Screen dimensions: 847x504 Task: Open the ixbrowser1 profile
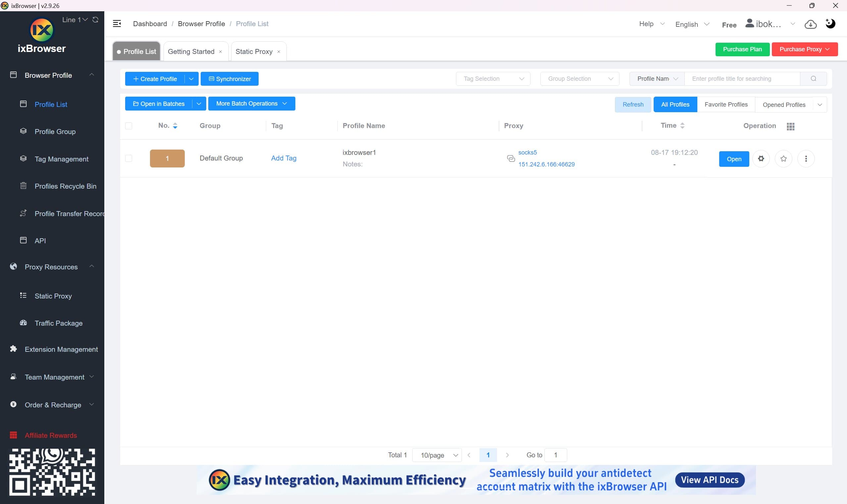(734, 159)
